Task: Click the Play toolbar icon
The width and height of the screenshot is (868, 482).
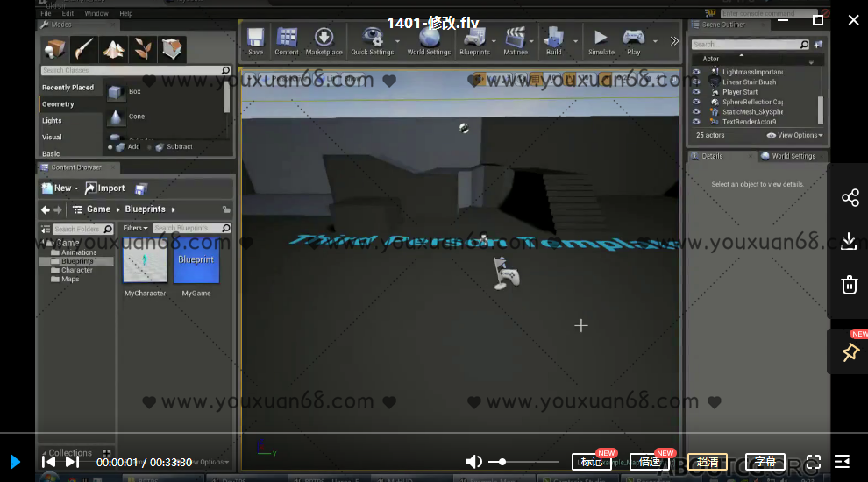Action: point(633,41)
